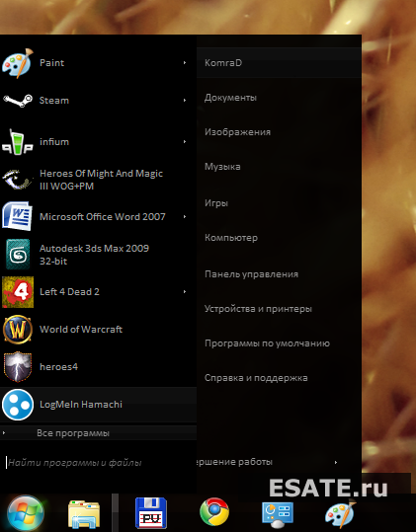
Task: Click the Windows Start orb
Action: [x=26, y=513]
